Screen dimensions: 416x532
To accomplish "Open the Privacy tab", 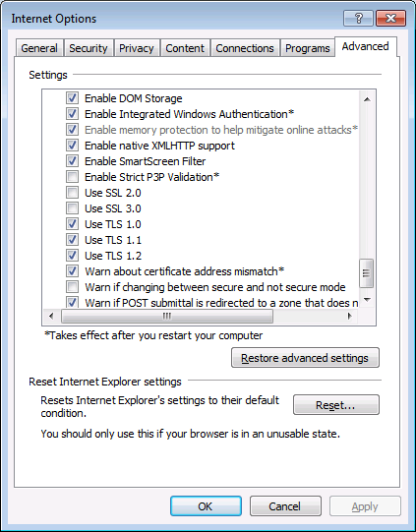I will coord(137,48).
